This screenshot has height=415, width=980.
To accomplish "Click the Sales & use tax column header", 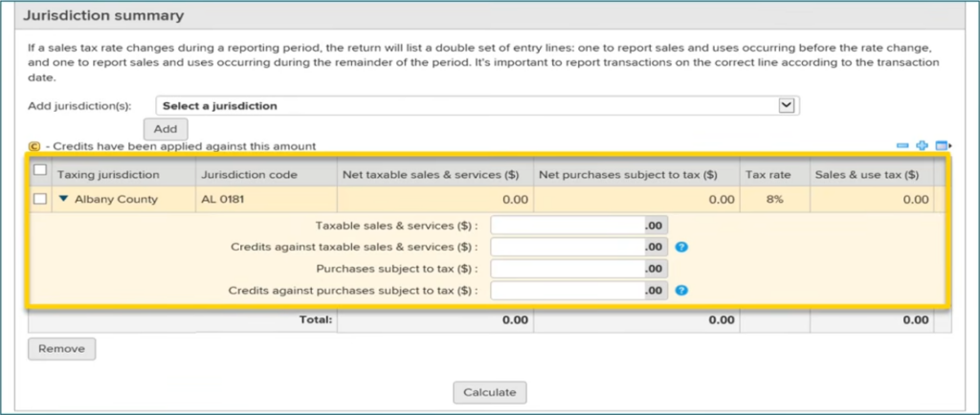I will coord(867,175).
